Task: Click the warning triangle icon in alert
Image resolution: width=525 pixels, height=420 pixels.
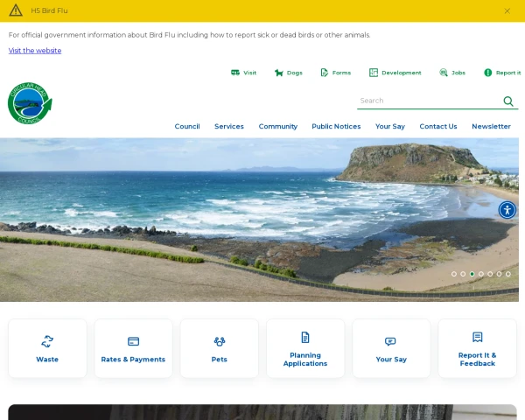Action: (16, 10)
